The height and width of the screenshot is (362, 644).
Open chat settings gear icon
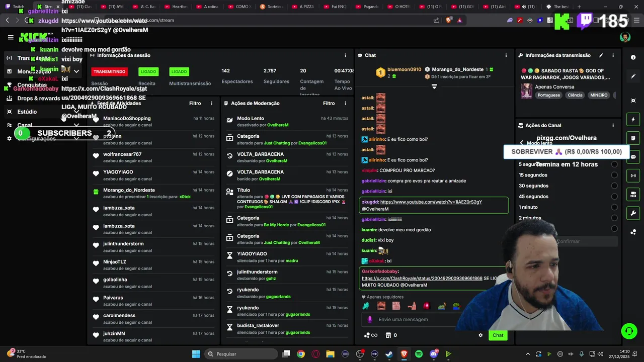pyautogui.click(x=480, y=335)
